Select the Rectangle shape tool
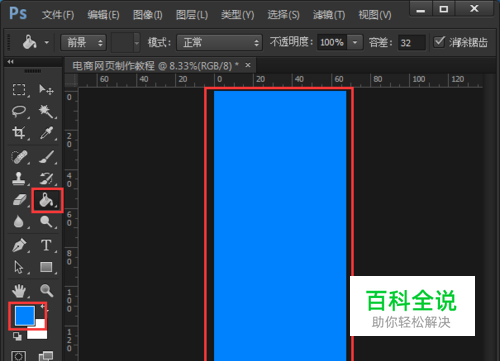This screenshot has height=361, width=500. (x=46, y=267)
